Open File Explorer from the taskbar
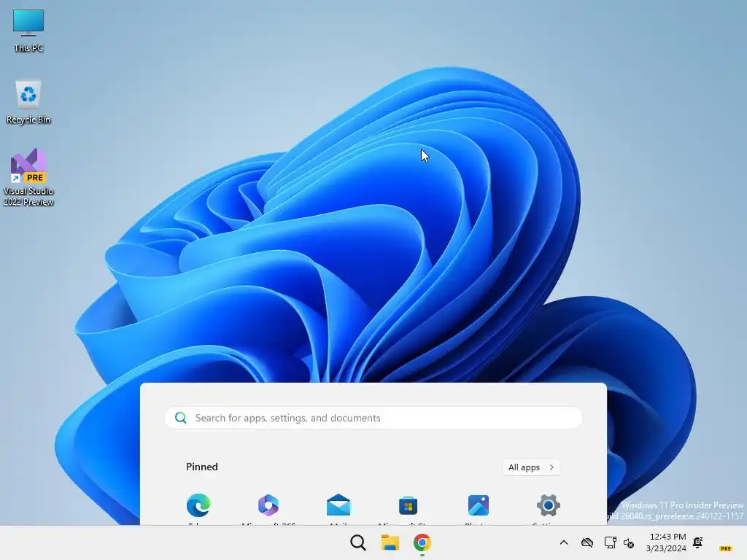 (390, 542)
